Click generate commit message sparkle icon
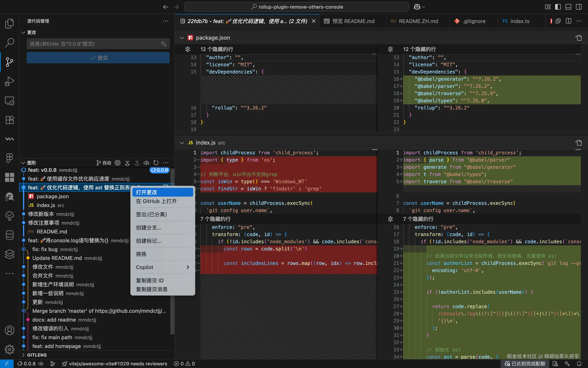The height and width of the screenshot is (368, 588). (x=163, y=44)
